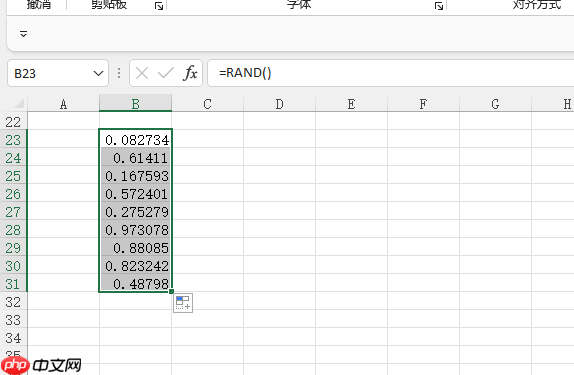Select row 25 header
574x375 pixels.
point(13,176)
